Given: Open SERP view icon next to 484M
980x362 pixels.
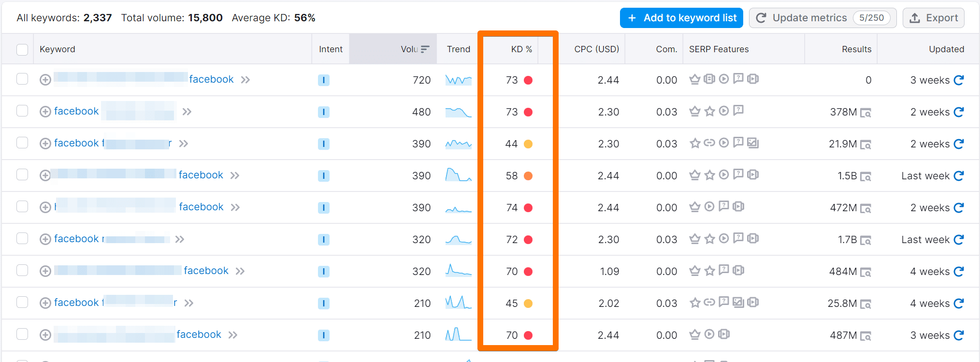Looking at the screenshot, I should point(866,272).
